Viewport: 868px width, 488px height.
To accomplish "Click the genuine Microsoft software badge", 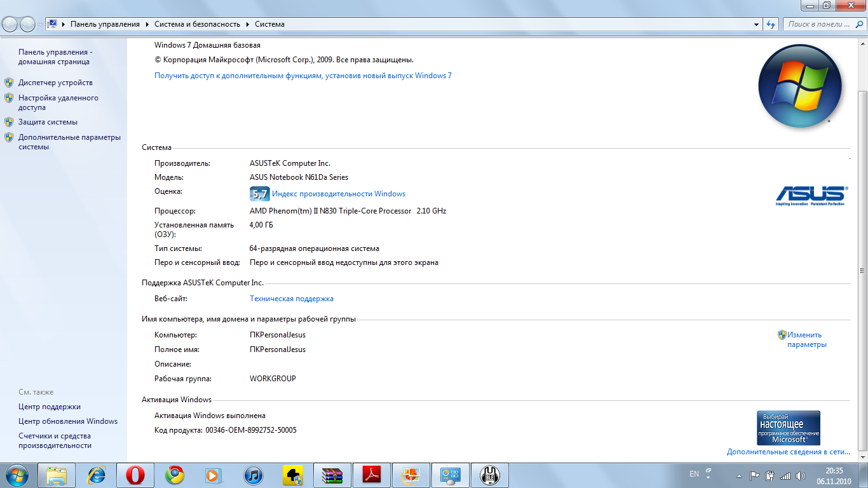I will [789, 428].
